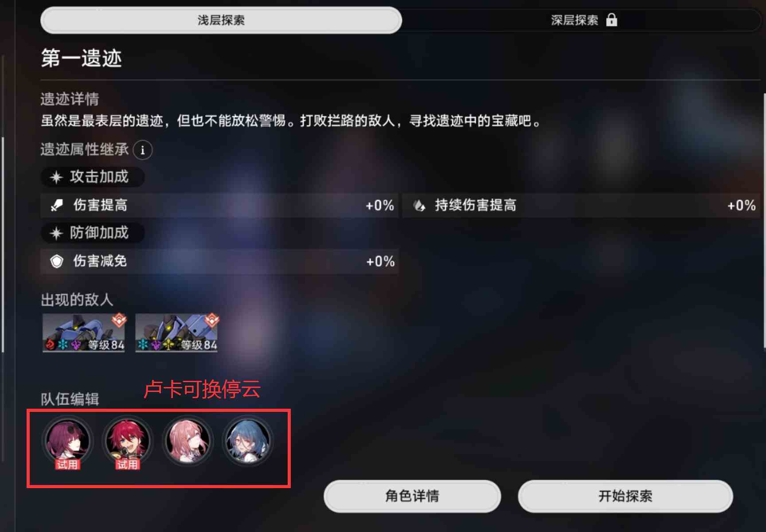Select the purple-haired trial character portrait

click(68, 442)
